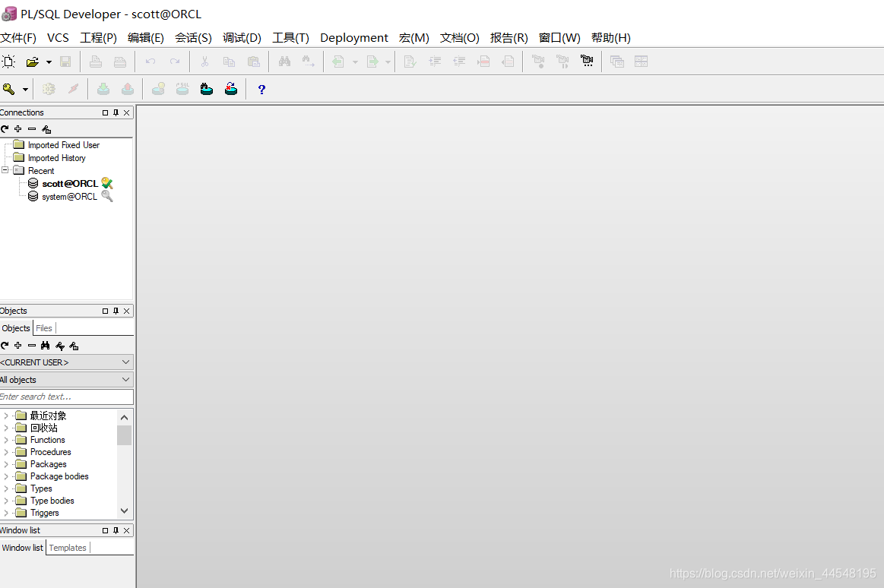Expand the Triggers folder
The image size is (884, 588).
click(x=6, y=513)
